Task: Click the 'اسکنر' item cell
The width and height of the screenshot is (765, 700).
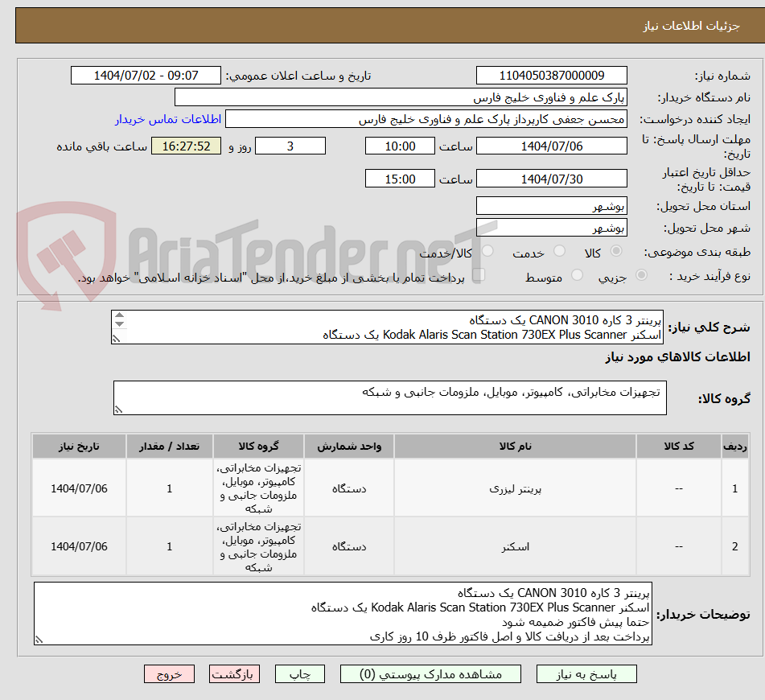Action: pyautogui.click(x=515, y=546)
